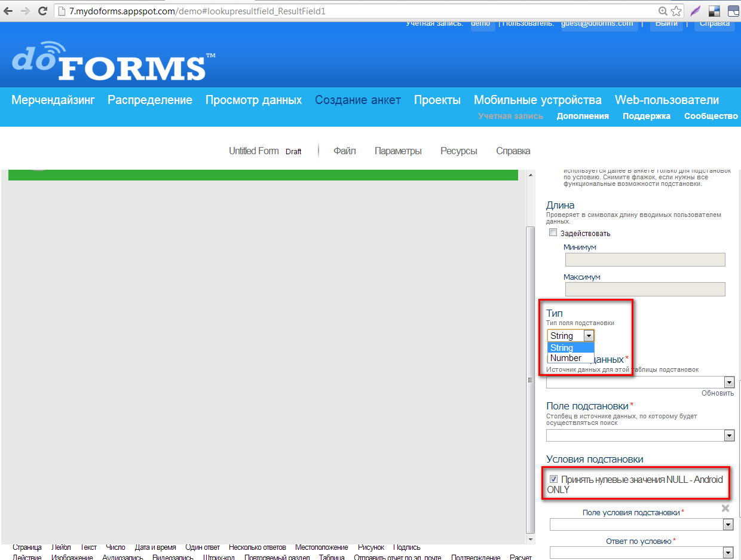Expand the 'Поле подстановки' dropdown
741x560 pixels.
(x=729, y=436)
